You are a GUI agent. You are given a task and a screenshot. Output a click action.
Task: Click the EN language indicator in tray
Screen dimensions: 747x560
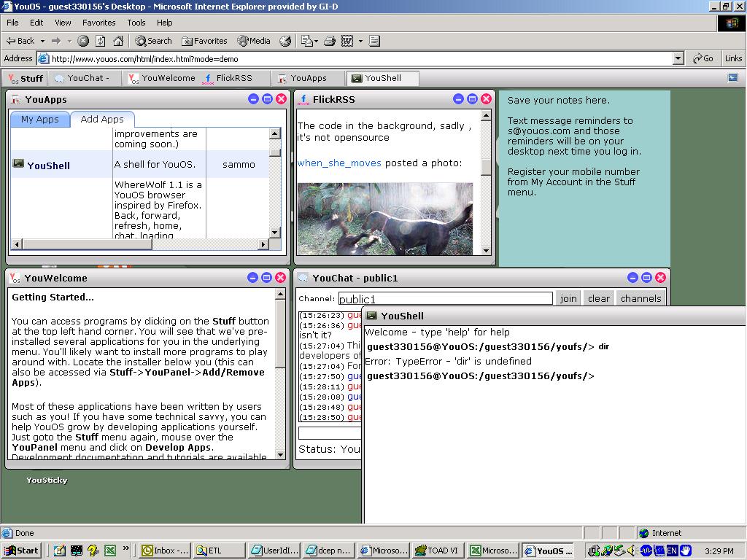tap(672, 551)
